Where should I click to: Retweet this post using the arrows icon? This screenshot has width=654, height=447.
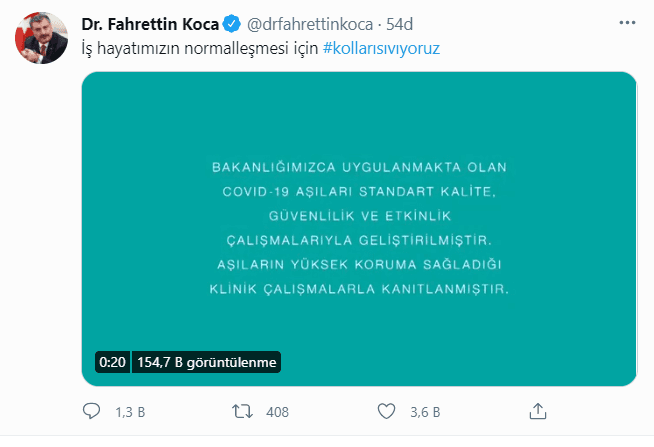(x=241, y=410)
